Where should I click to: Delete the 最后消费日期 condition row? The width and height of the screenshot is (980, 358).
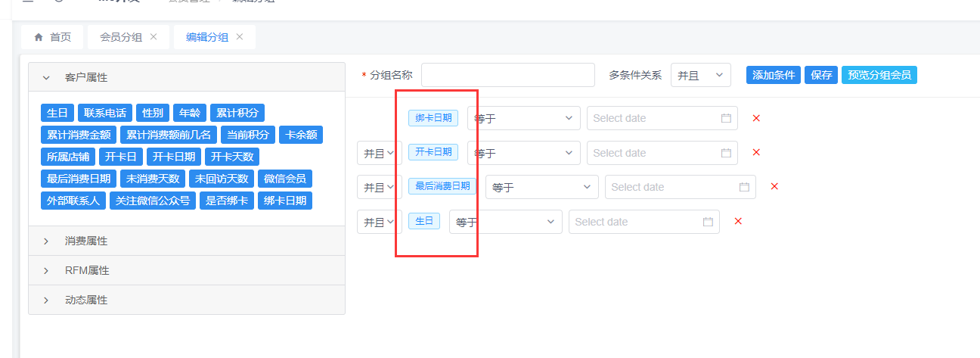click(774, 187)
